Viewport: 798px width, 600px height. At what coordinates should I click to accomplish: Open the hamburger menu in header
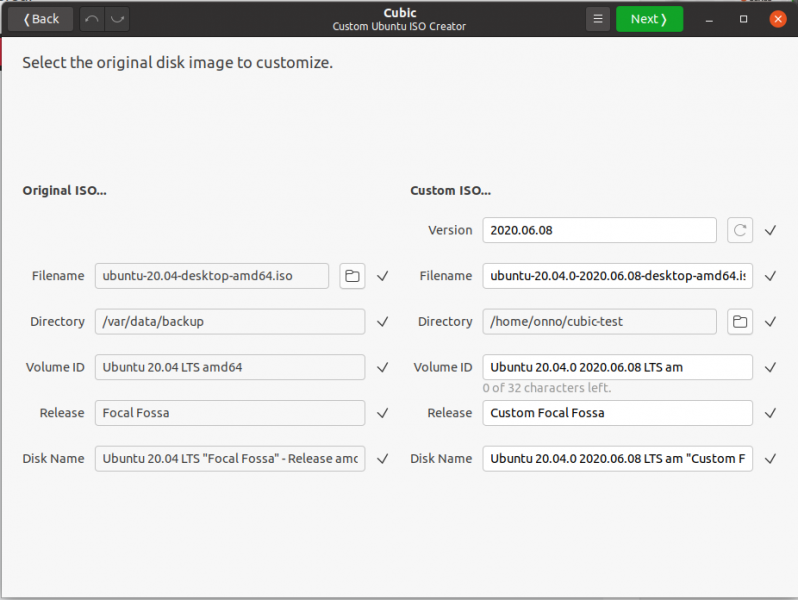[597, 19]
